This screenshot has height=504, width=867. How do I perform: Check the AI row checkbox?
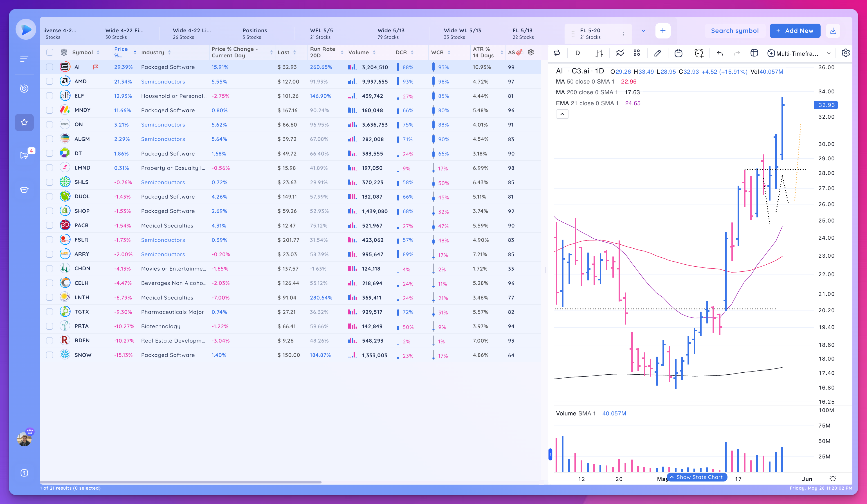pos(50,67)
